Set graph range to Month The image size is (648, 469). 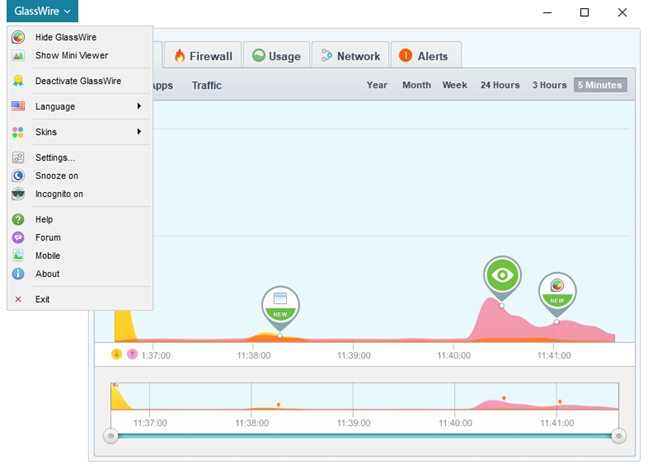(417, 85)
